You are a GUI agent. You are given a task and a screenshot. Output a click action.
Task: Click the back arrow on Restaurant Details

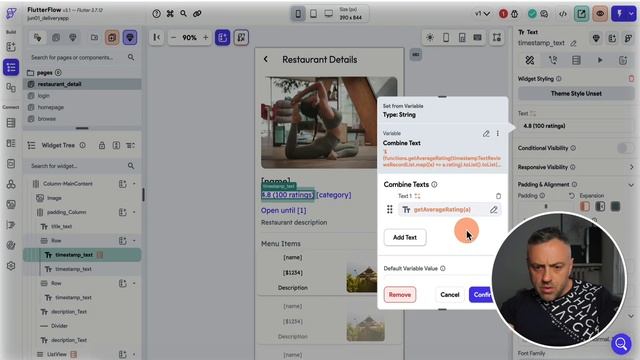point(266,60)
